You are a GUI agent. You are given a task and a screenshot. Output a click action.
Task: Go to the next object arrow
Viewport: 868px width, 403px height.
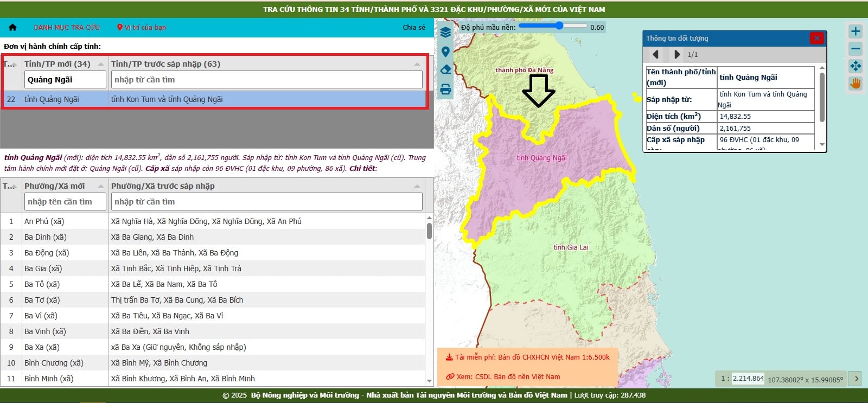pyautogui.click(x=676, y=54)
